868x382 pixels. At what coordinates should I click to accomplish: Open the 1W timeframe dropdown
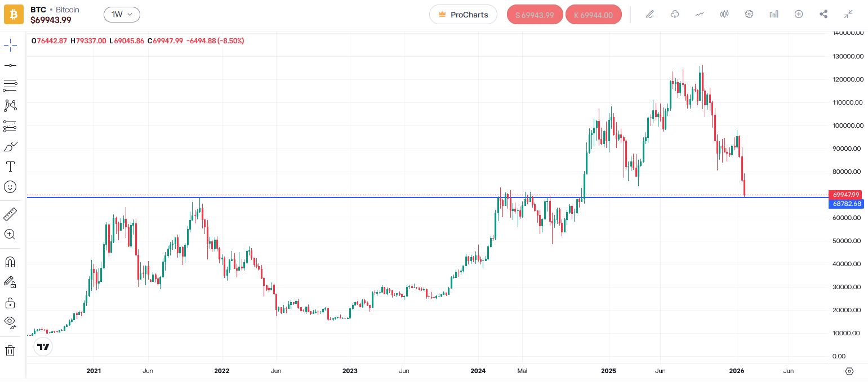click(x=122, y=15)
